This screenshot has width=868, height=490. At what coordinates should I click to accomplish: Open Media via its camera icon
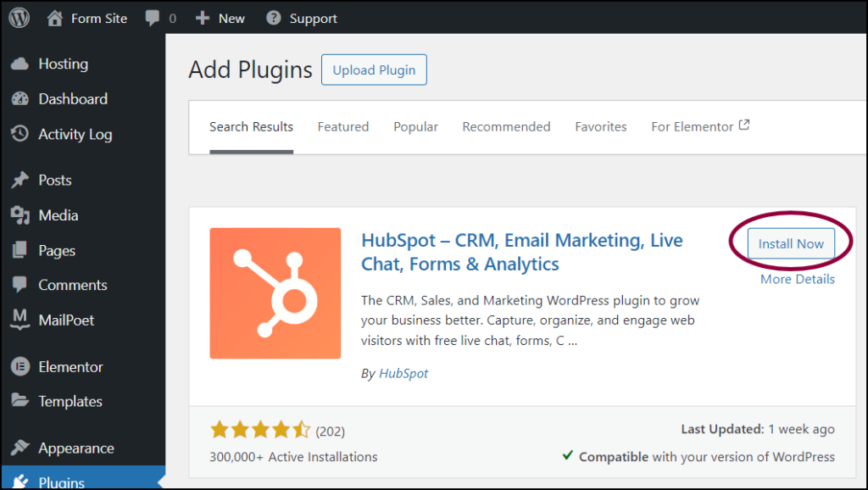[20, 214]
